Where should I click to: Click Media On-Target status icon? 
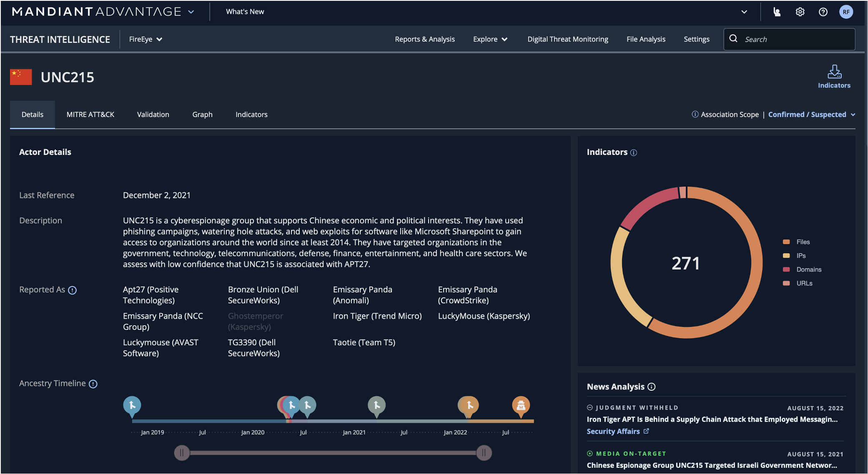pos(590,454)
